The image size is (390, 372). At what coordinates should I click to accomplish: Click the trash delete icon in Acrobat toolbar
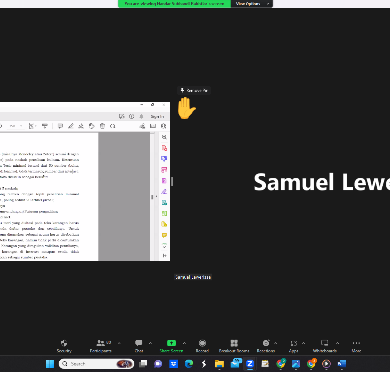pyautogui.click(x=102, y=126)
